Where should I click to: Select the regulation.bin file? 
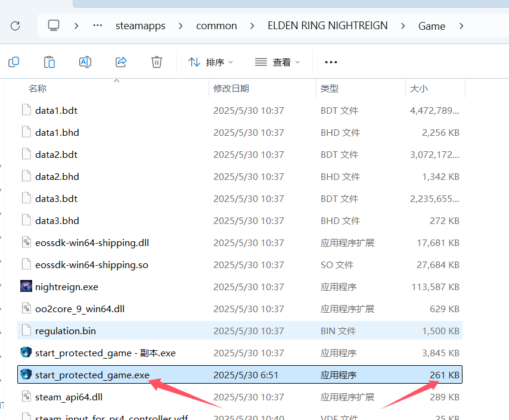(x=66, y=331)
